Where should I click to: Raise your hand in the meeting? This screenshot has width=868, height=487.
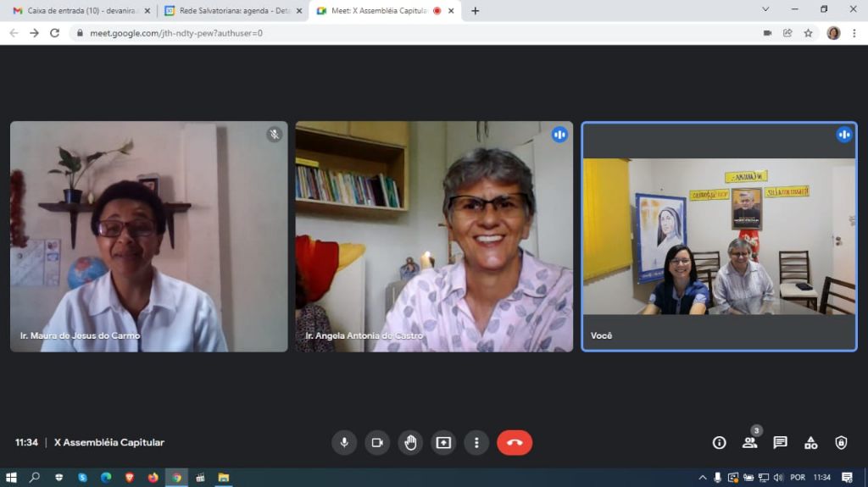410,443
